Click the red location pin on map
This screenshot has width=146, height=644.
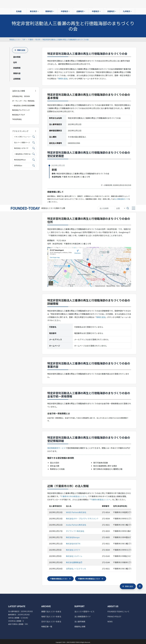click(x=89, y=265)
